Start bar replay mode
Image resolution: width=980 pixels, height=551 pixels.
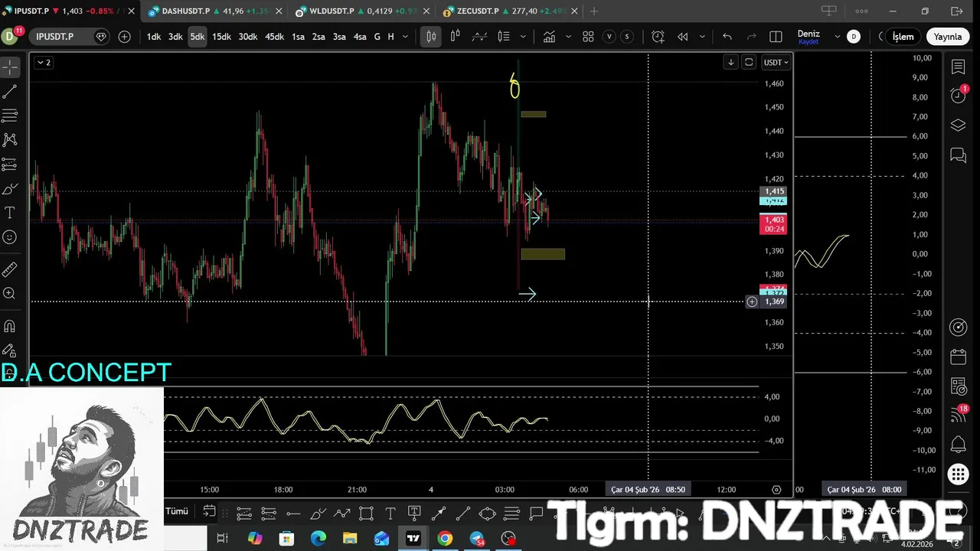(682, 37)
